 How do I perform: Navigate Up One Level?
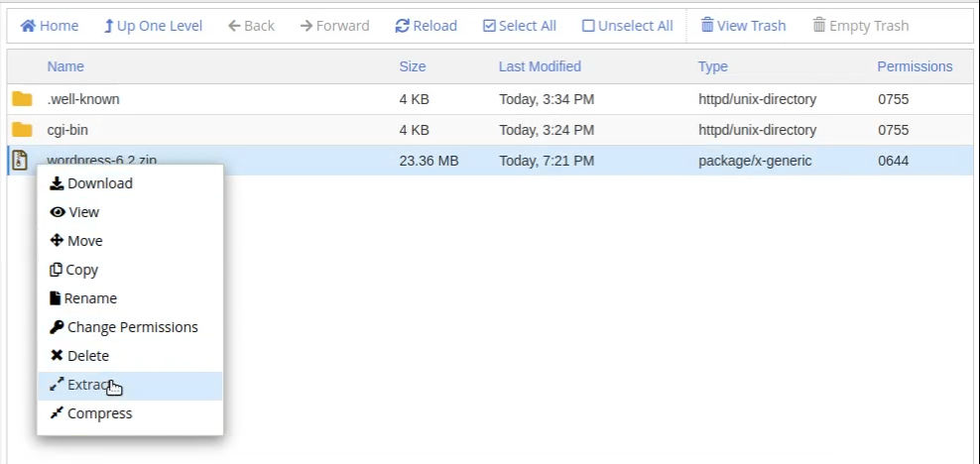[153, 26]
